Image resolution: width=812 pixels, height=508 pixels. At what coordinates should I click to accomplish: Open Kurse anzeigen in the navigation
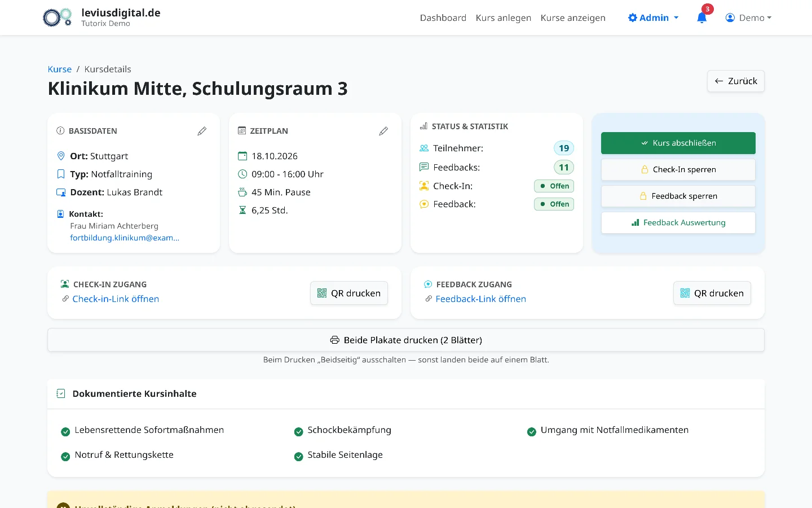coord(573,17)
